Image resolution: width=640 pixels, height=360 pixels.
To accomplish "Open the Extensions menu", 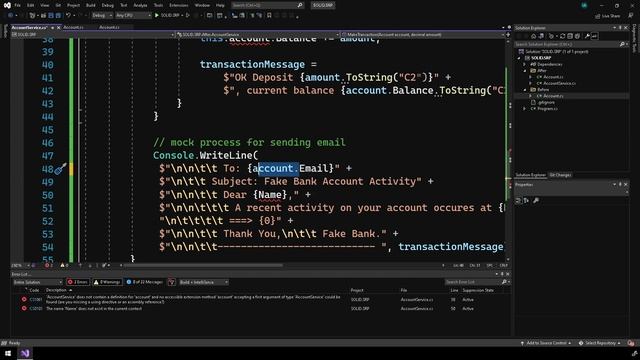I will [x=178, y=5].
